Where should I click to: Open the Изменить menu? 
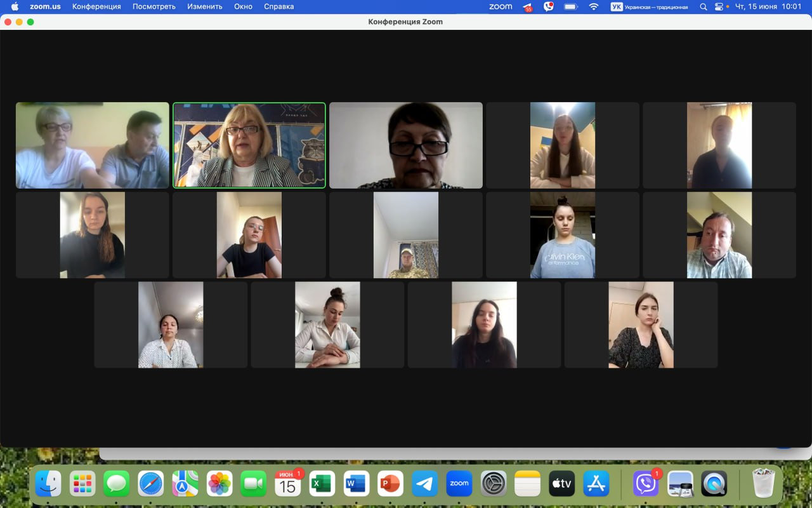click(205, 6)
